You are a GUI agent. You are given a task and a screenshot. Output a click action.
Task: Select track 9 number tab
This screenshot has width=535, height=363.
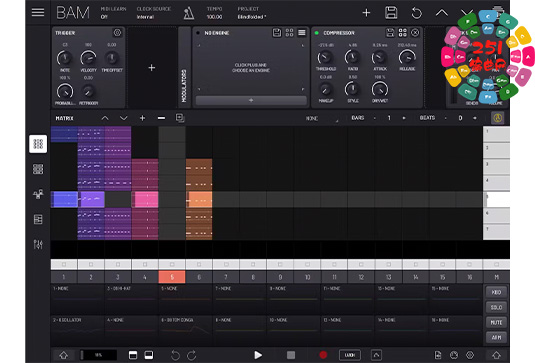(280, 277)
